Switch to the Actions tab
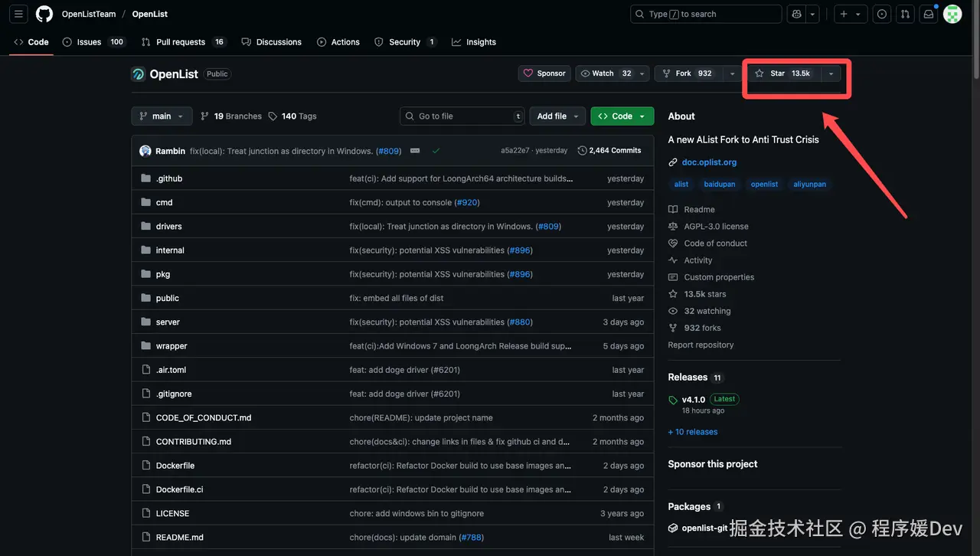The height and width of the screenshot is (556, 980). tap(338, 42)
